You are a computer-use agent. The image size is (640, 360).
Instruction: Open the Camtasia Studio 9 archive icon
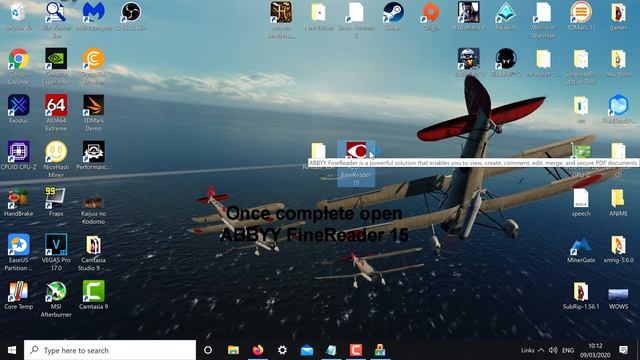pos(93,252)
